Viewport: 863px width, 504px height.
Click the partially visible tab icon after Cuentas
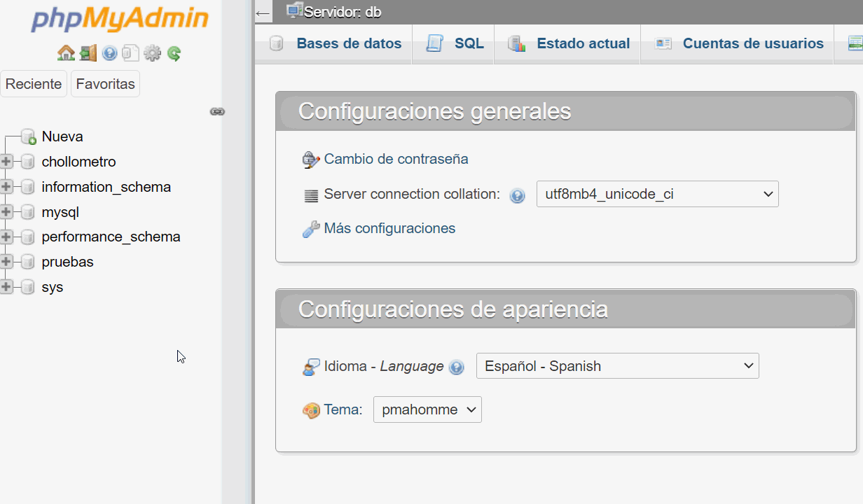[x=855, y=43]
